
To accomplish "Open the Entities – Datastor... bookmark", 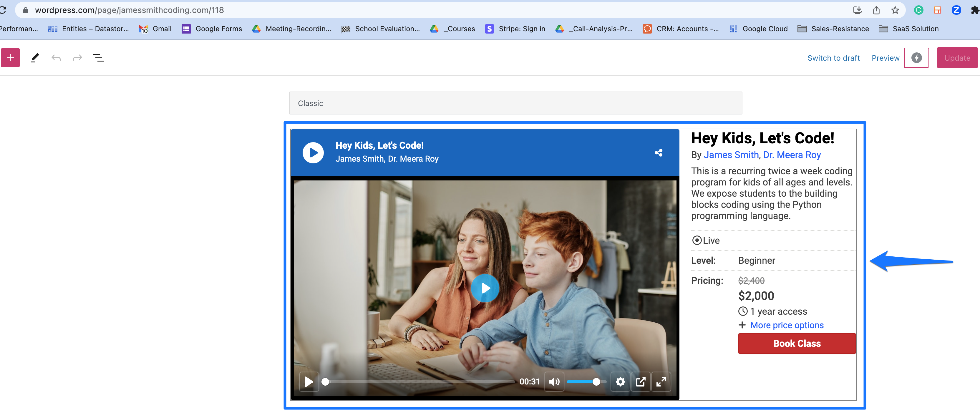I will pos(89,29).
